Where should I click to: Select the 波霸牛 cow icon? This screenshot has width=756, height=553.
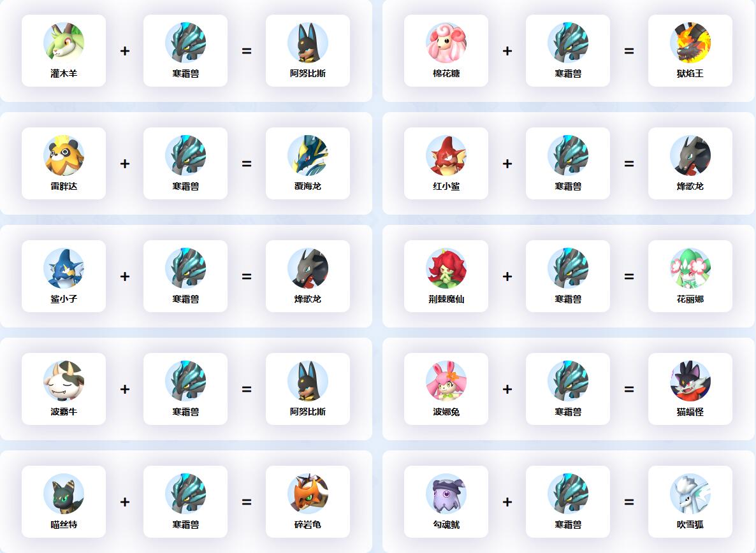[x=64, y=380]
